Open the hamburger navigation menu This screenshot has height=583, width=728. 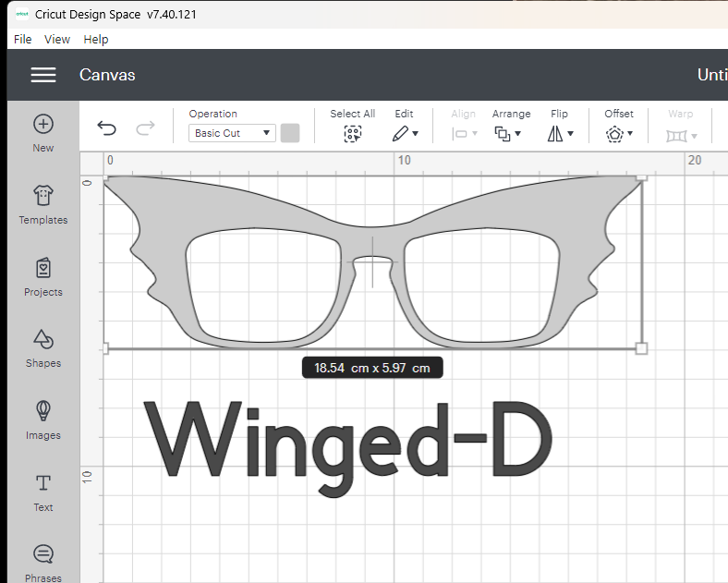43,75
